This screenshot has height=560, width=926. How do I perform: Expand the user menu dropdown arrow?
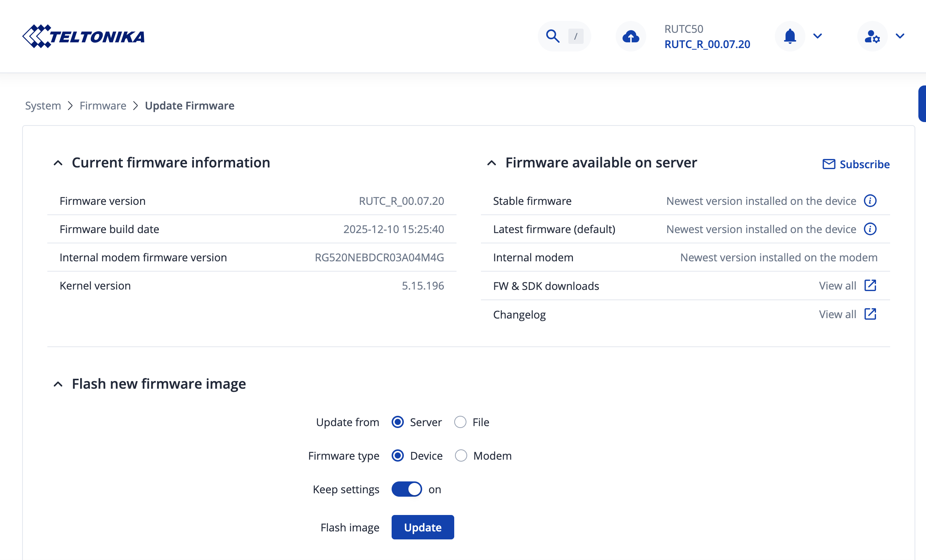point(900,36)
